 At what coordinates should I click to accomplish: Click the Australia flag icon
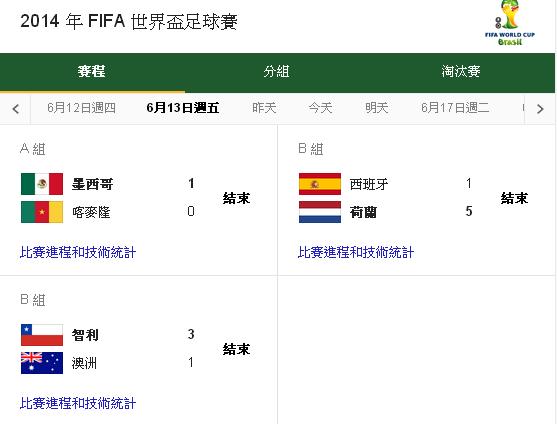[42, 363]
